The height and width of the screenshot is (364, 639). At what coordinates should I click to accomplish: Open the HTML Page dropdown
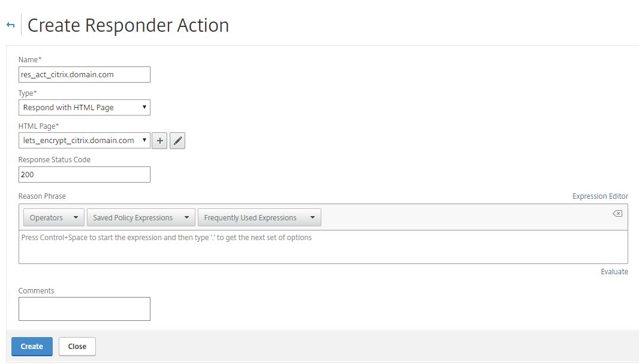click(85, 141)
